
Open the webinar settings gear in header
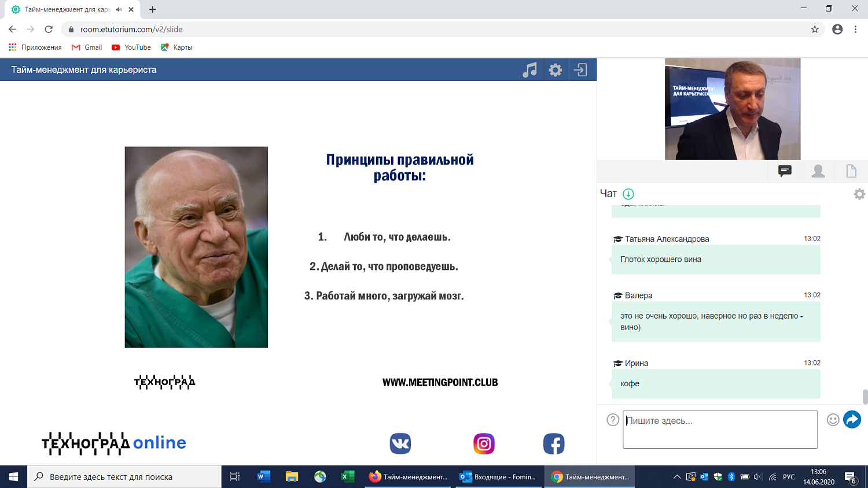click(555, 69)
